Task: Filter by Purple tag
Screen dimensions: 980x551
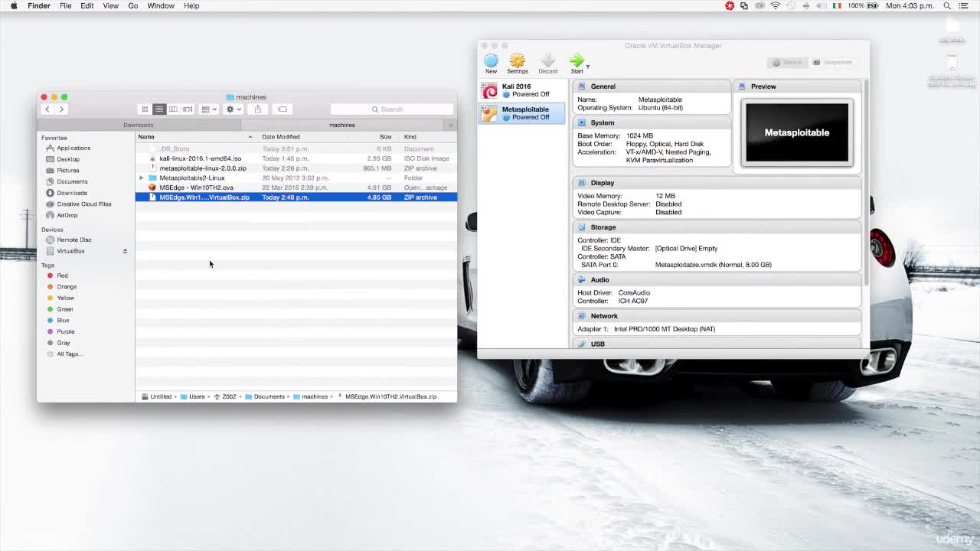Action: tap(65, 331)
